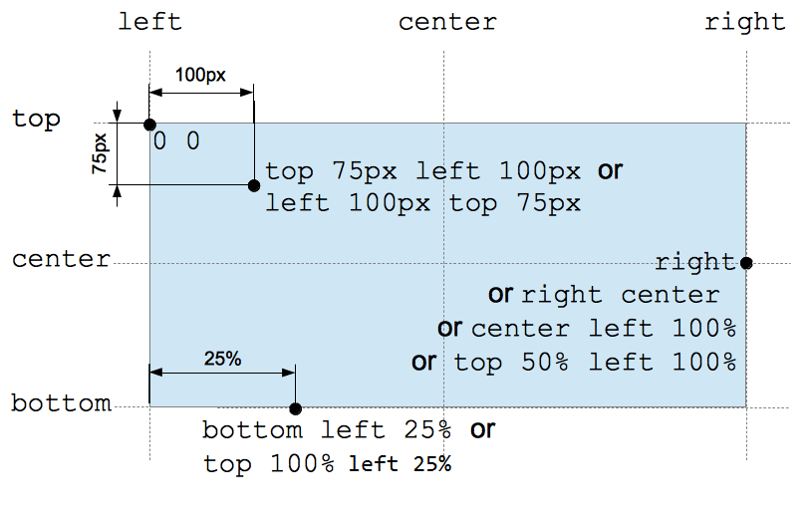Screen dimensions: 812x517
Task: Click the dot at bottom left 25%
Action: (295, 408)
